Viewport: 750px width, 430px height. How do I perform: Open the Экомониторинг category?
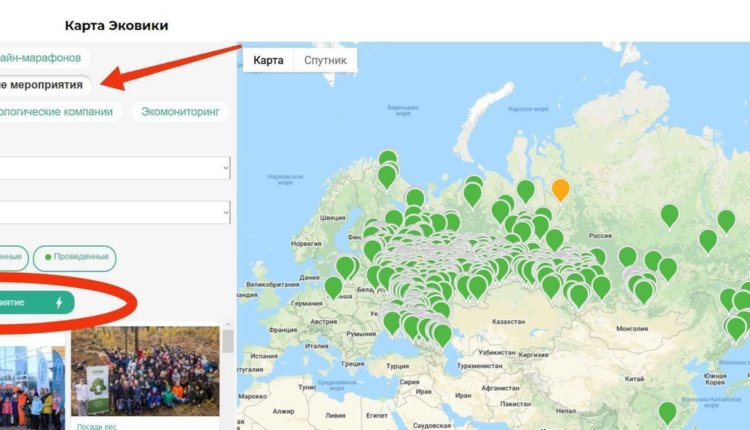pos(179,112)
